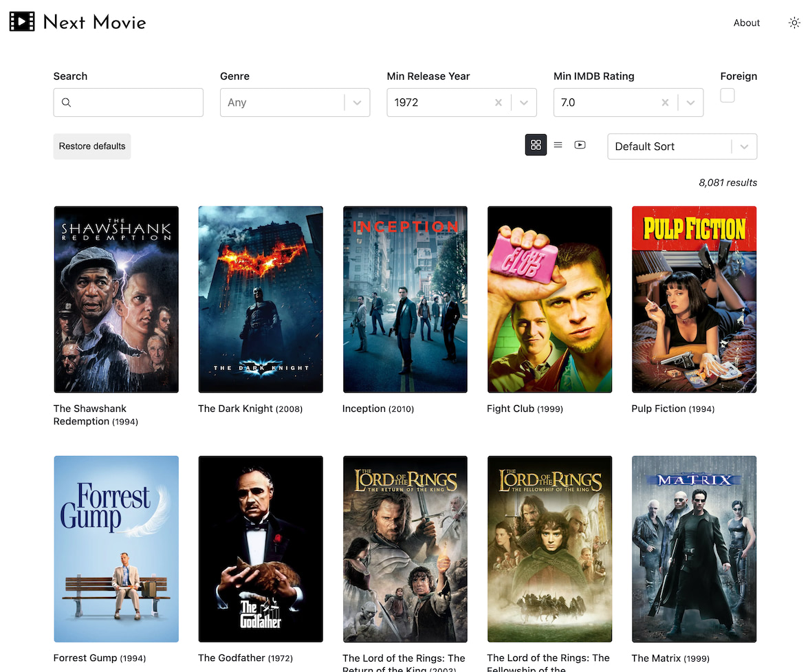Click 'The Dark Knight (2008)' title
Screen dimensions: 810x672
pyautogui.click(x=250, y=409)
